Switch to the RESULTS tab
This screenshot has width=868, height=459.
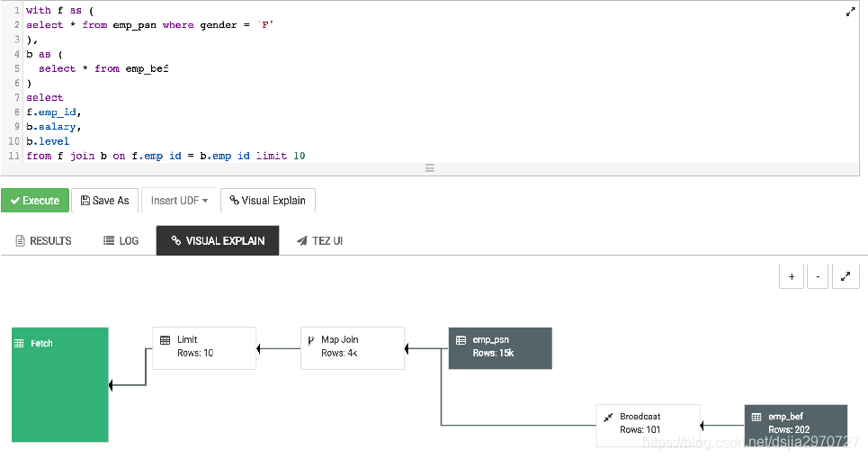click(x=43, y=241)
